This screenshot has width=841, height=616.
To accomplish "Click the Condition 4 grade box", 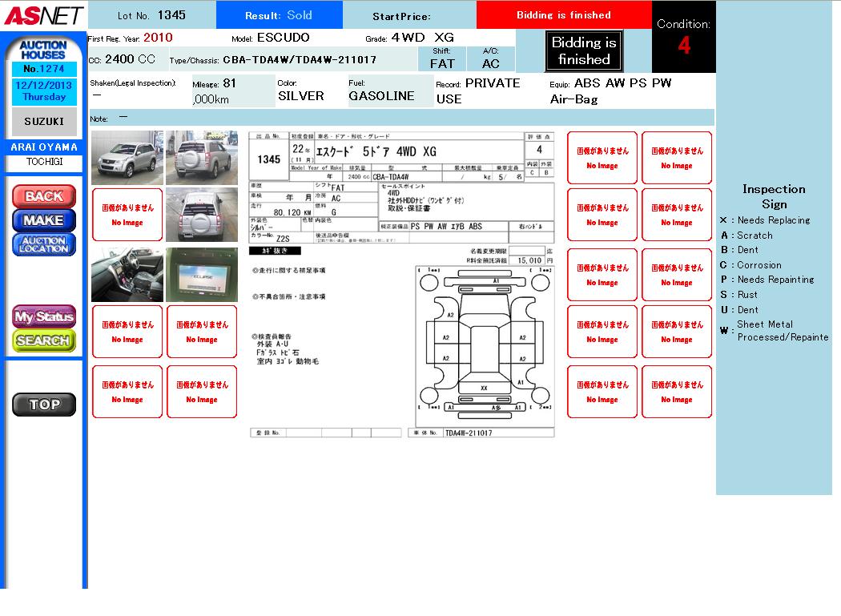I will point(683,38).
